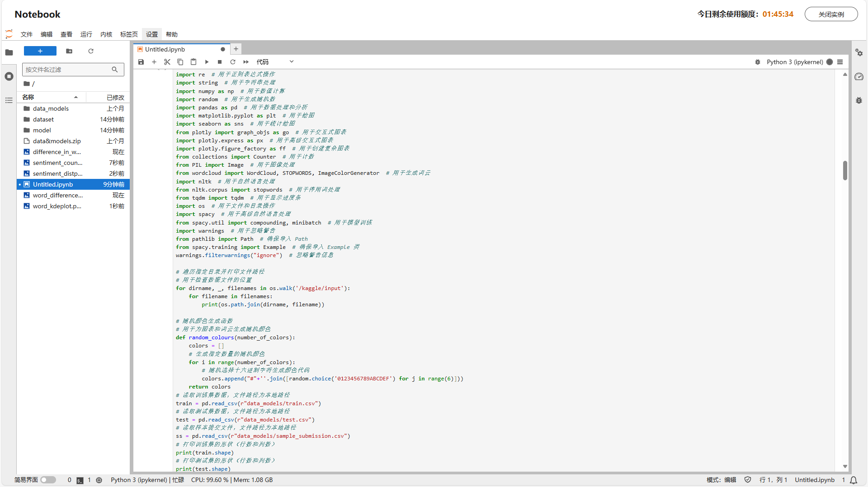
Task: Select the data&models.zip file
Action: coord(73,141)
